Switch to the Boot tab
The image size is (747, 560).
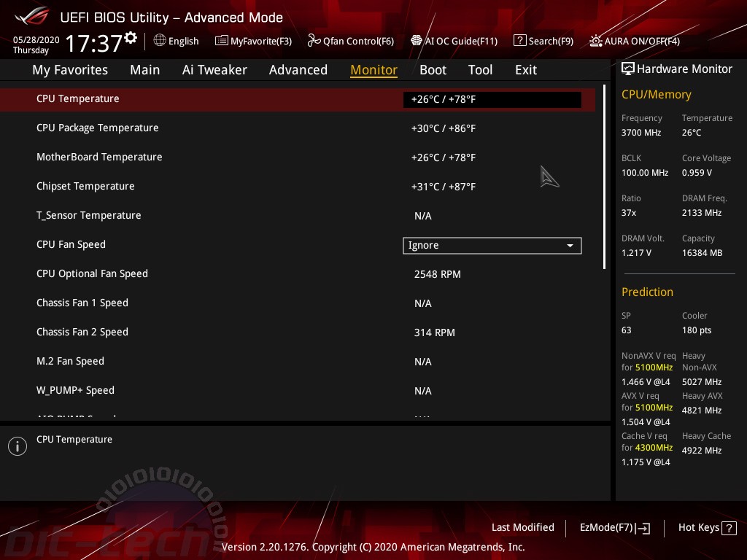tap(433, 70)
